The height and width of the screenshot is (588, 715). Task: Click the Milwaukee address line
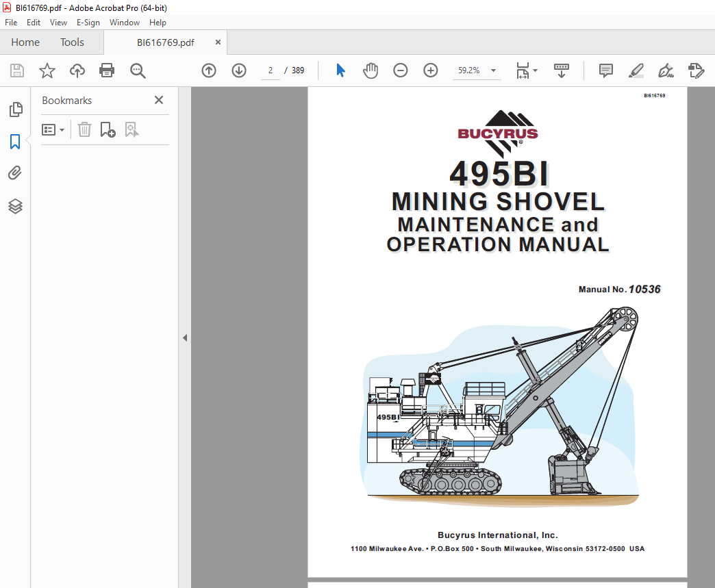(497, 549)
